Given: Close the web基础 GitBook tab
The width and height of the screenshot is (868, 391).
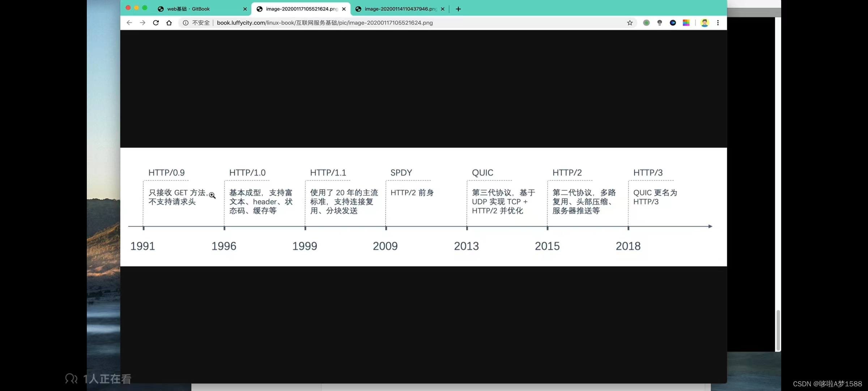Looking at the screenshot, I should point(245,9).
